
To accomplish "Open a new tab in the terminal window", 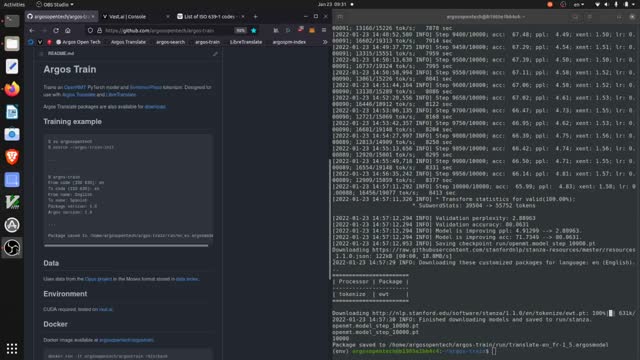I will tap(340, 17).
